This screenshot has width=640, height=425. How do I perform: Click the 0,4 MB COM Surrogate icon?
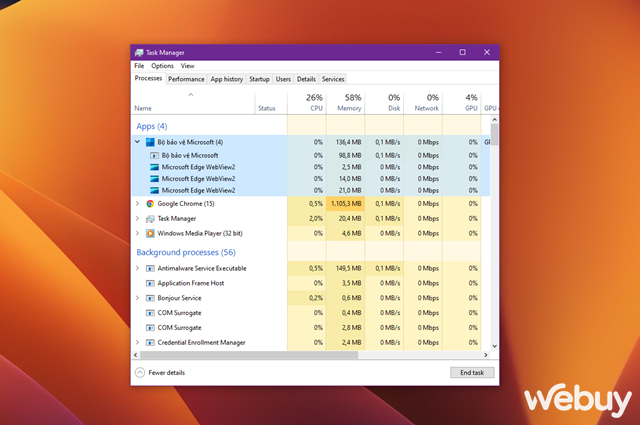(x=150, y=313)
